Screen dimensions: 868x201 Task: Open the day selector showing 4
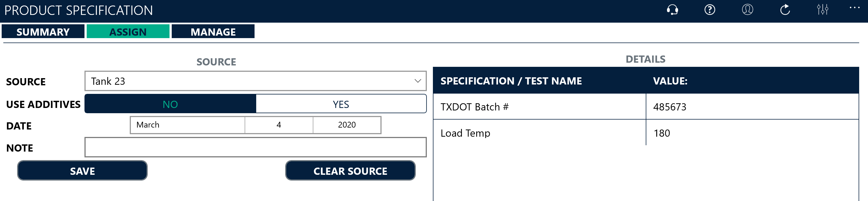tap(278, 125)
